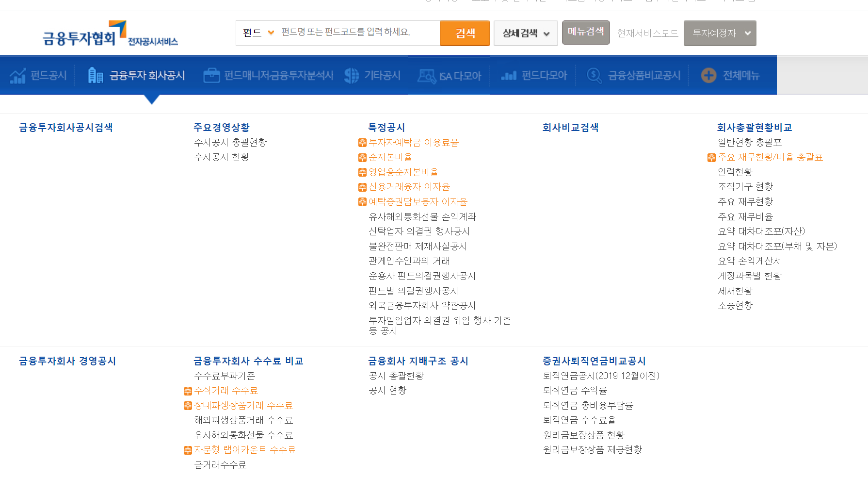Open 금융회사 지배구조 공시 heading link
The width and height of the screenshot is (868, 478).
click(418, 361)
